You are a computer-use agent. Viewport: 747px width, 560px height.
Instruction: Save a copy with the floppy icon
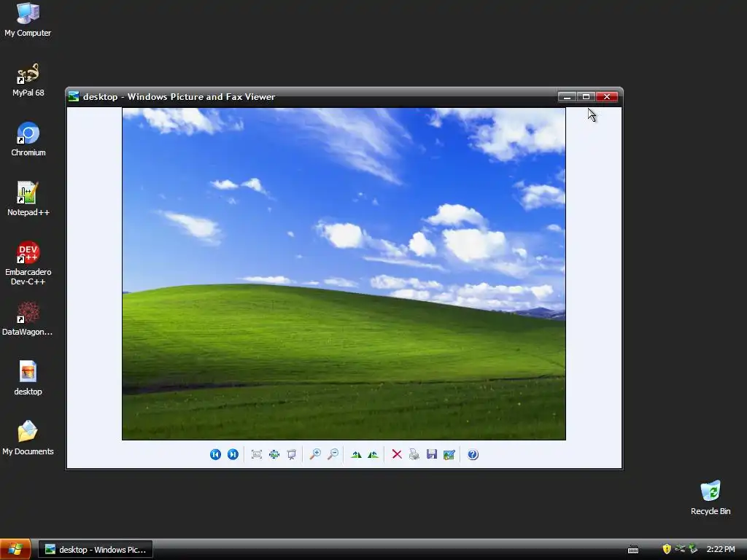(x=432, y=454)
